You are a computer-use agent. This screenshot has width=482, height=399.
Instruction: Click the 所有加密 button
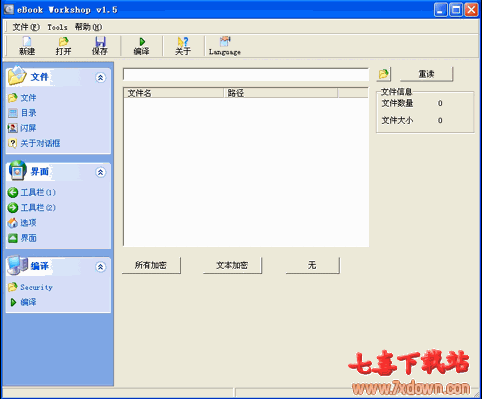(151, 265)
